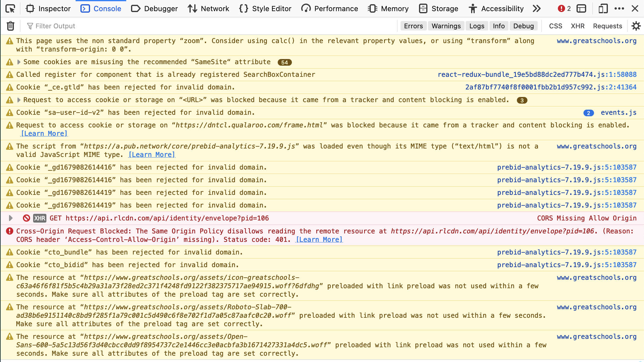Open the Style Editor tab
Screen dimensions: 644x362
(x=265, y=9)
